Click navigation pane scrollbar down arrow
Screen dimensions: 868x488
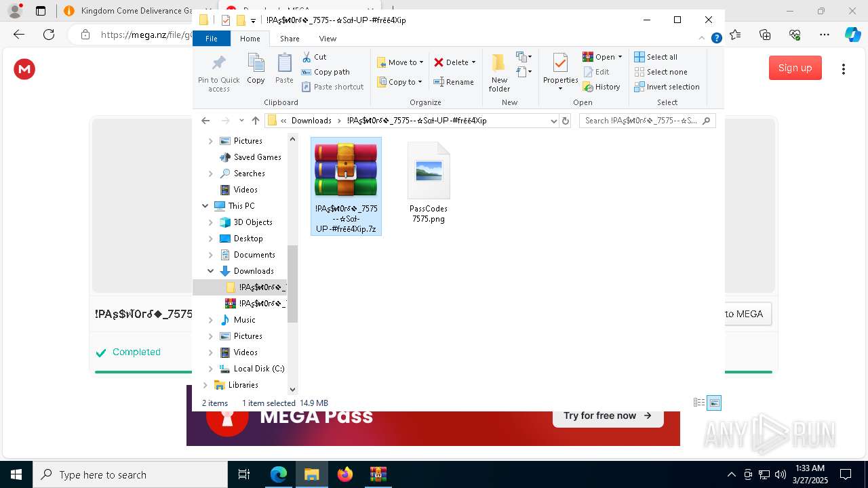coord(293,389)
